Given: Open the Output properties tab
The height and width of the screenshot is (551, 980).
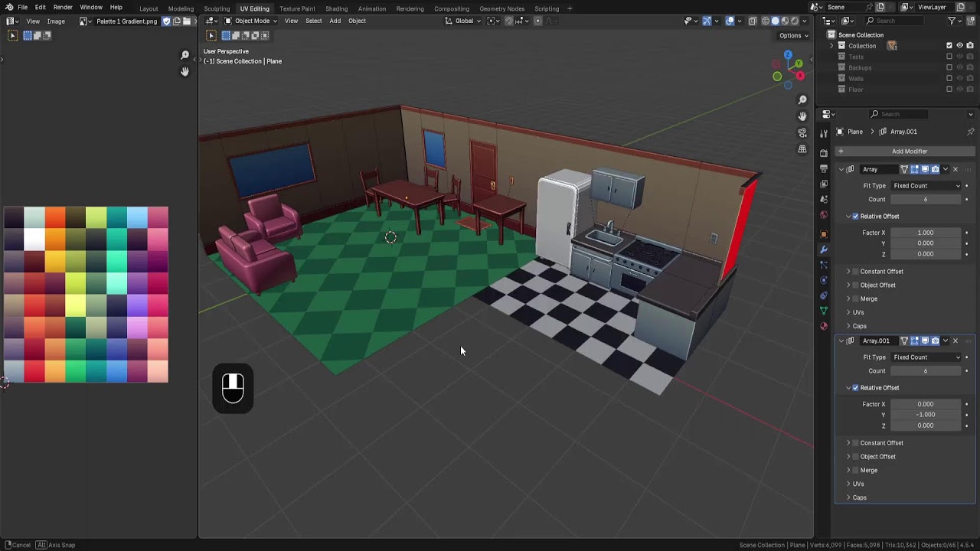Looking at the screenshot, I should coord(824,168).
